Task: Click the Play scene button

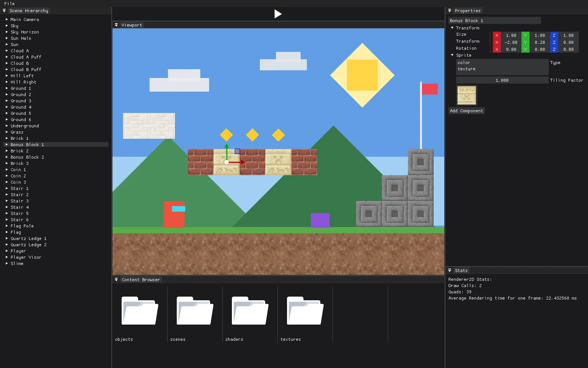Action: coord(278,14)
